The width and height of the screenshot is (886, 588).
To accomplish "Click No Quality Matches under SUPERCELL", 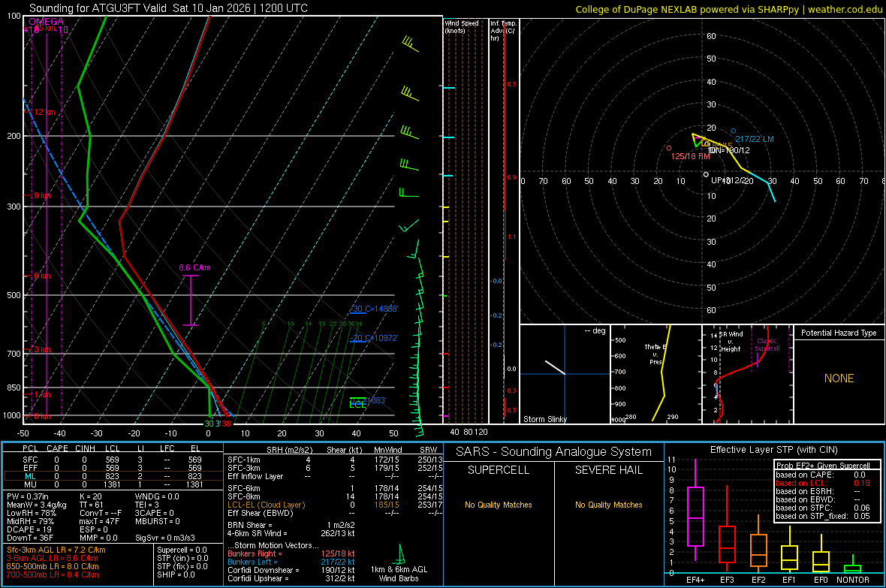I will pyautogui.click(x=499, y=505).
